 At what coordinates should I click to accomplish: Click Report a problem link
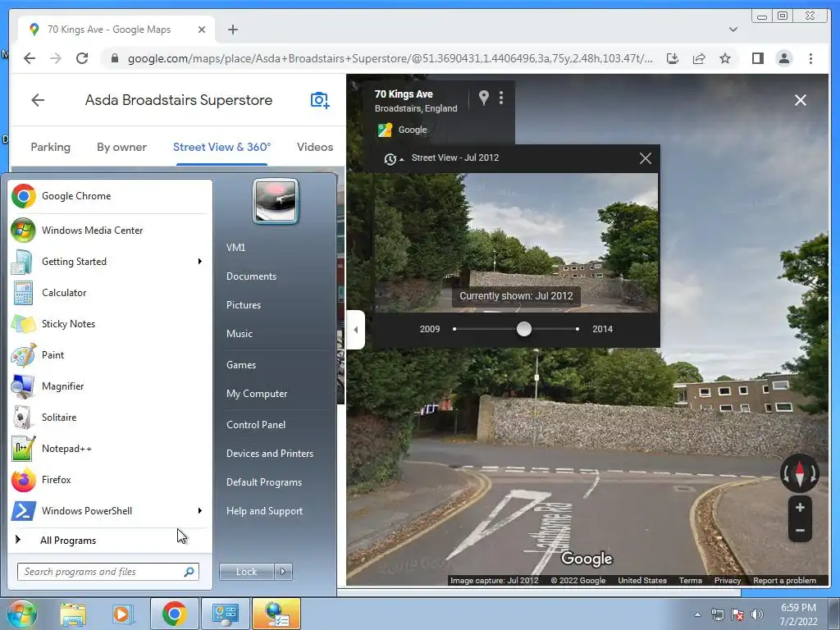(784, 580)
